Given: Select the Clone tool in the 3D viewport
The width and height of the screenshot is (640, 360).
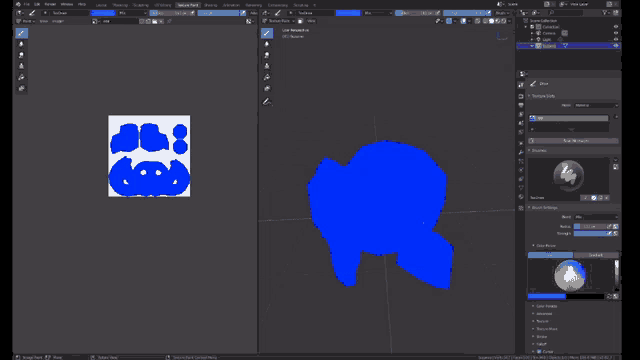Looking at the screenshot, I should [267, 66].
